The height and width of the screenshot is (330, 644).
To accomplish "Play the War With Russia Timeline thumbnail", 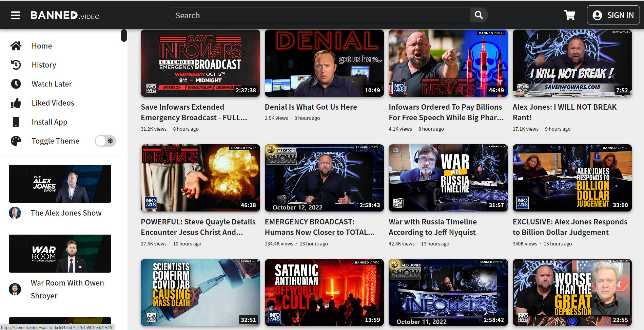I will tap(448, 178).
